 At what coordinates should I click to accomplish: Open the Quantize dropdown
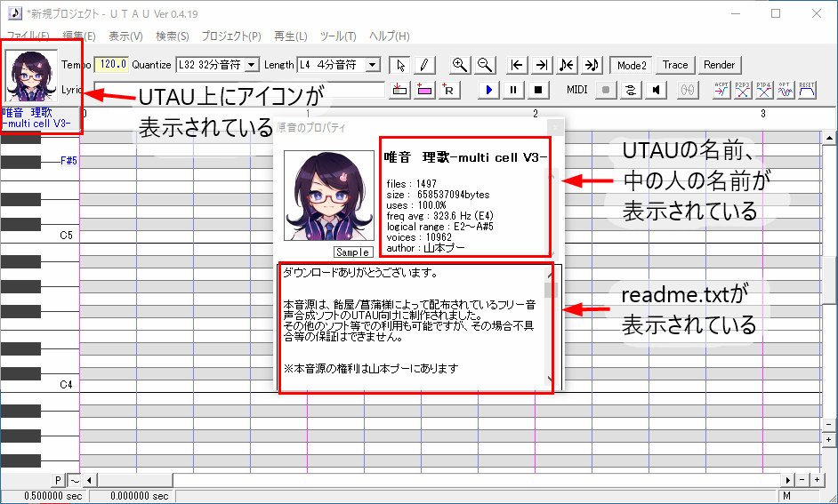coord(251,65)
